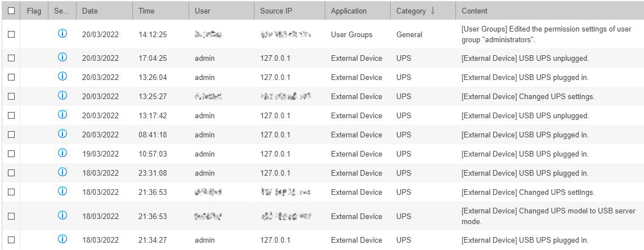
Task: Check the box for 21:34:27 log row
Action: click(x=11, y=240)
